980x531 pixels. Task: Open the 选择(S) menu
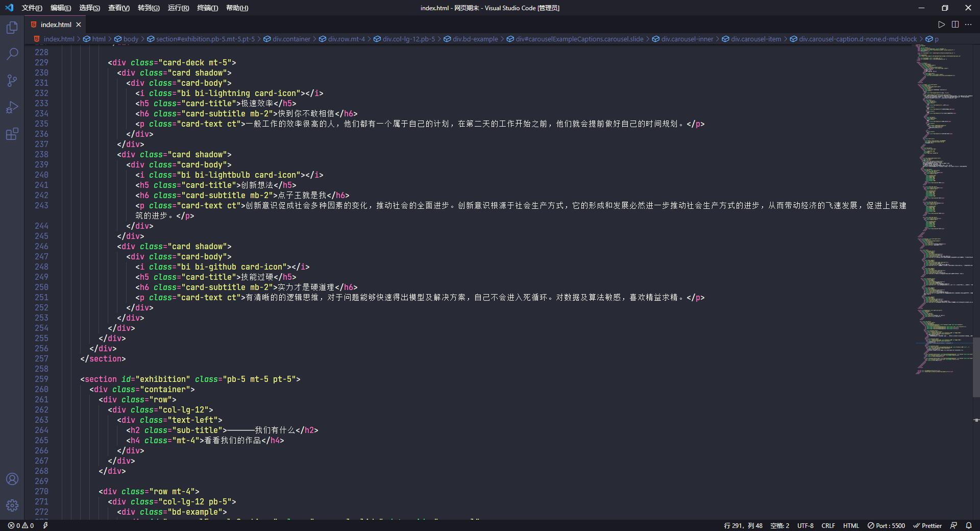tap(89, 8)
